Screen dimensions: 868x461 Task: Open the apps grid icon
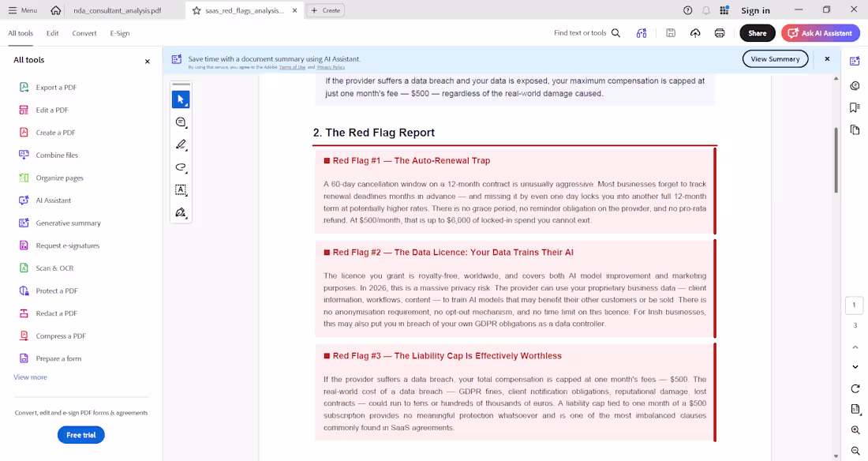(724, 10)
